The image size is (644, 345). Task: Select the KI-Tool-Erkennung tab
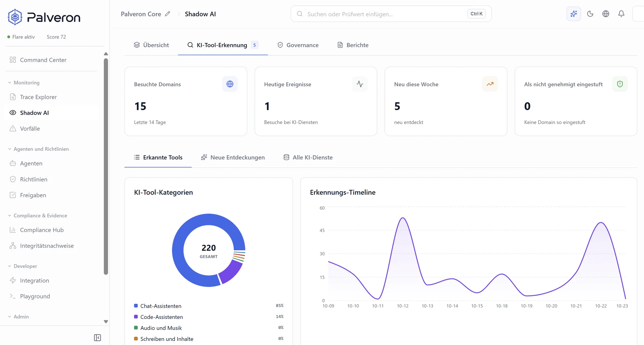tap(223, 45)
